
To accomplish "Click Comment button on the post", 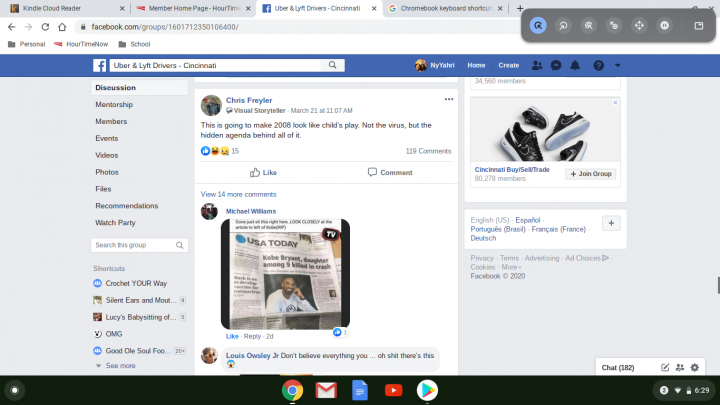I will point(390,173).
